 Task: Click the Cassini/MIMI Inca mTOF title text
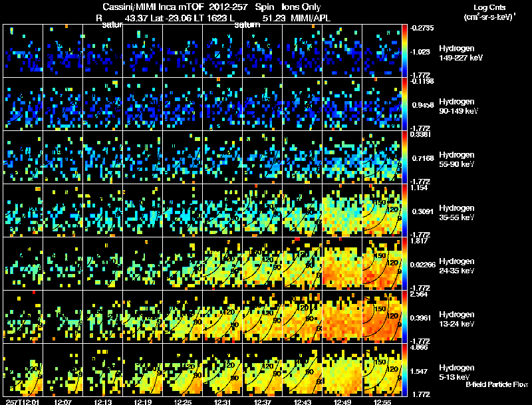(x=154, y=7)
